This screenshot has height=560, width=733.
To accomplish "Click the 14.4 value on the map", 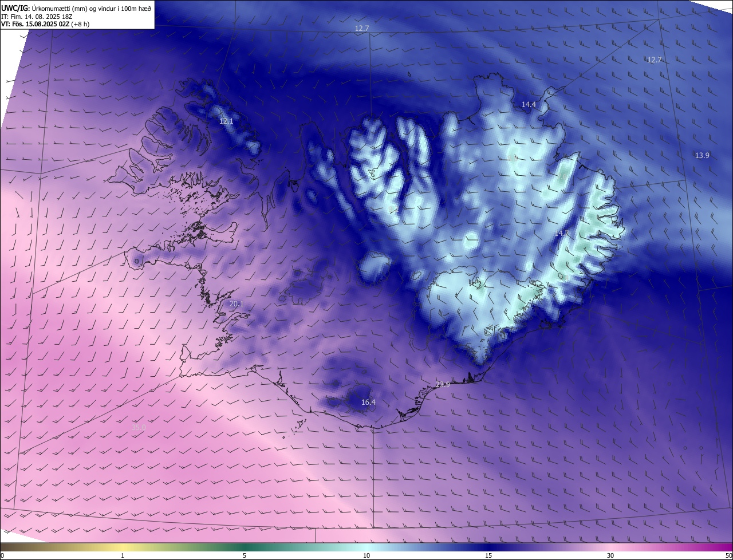I will (x=529, y=104).
